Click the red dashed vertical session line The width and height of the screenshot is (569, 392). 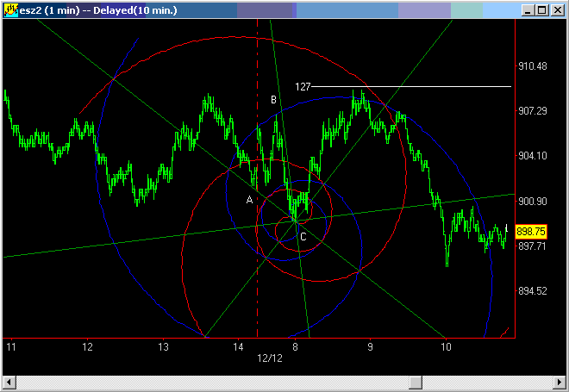257,177
